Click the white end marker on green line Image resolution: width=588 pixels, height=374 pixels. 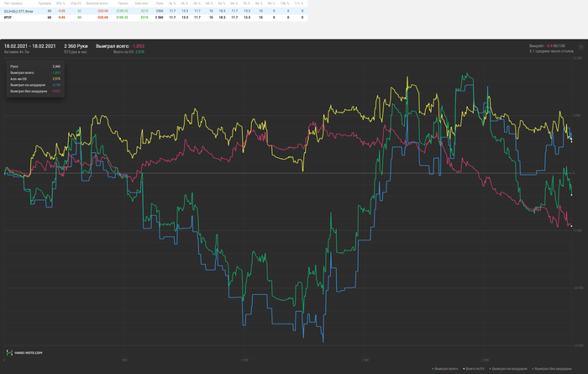point(571,195)
